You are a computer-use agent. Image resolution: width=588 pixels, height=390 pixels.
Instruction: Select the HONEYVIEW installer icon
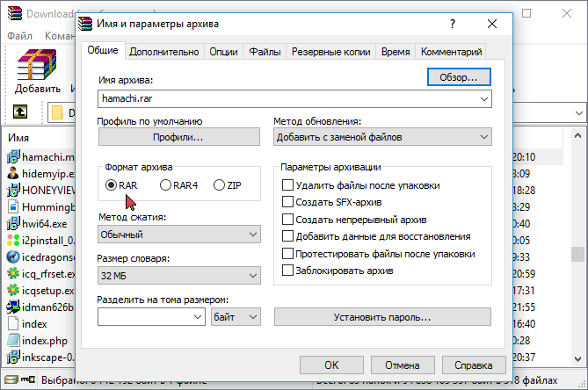[x=13, y=190]
